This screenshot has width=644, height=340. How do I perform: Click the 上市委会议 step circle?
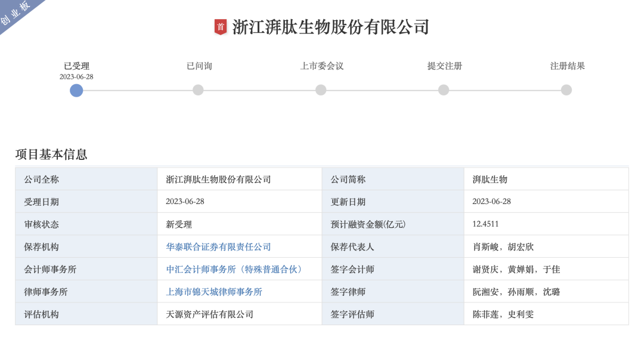point(321,90)
